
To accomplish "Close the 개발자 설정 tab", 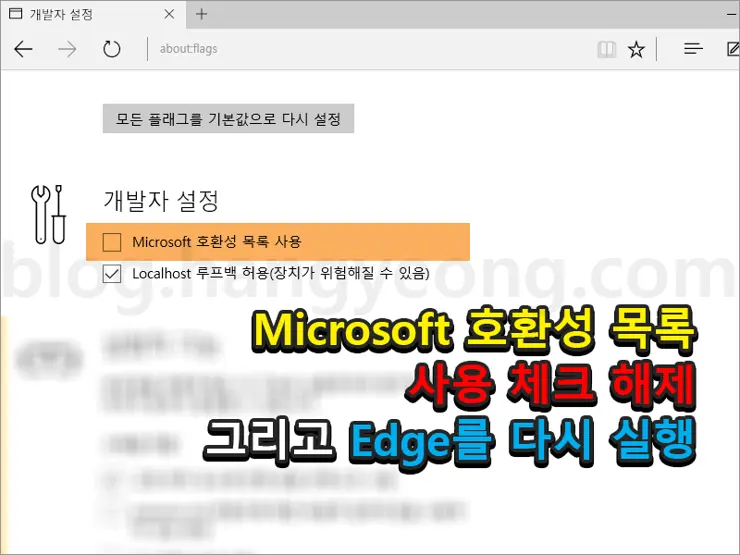I will (169, 14).
